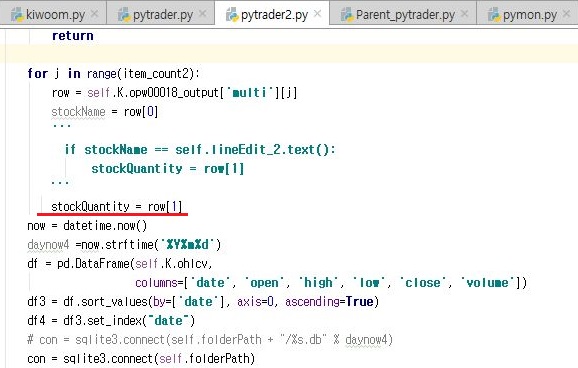Click the red-underlined 'stockQuantity = row[1]' line

[x=116, y=206]
